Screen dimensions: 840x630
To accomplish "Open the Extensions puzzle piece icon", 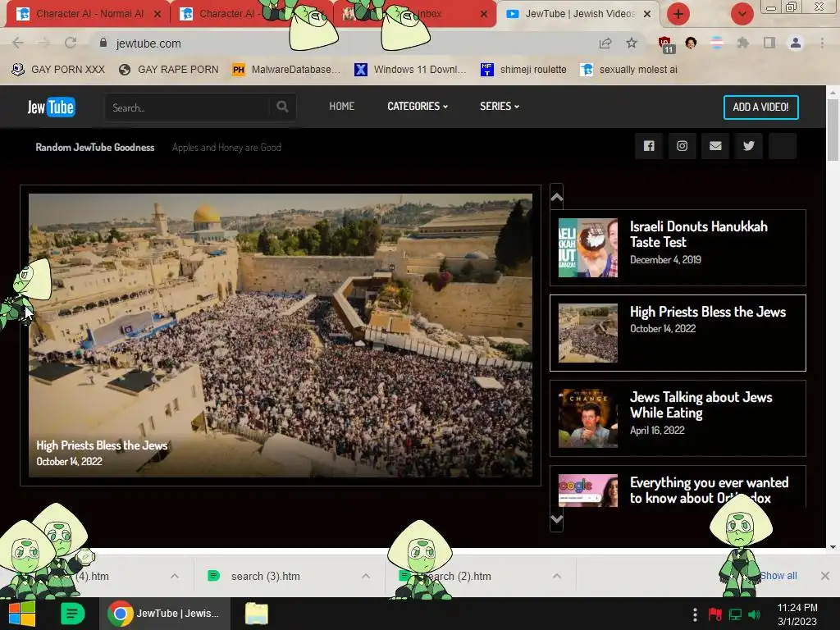I will pos(742,43).
